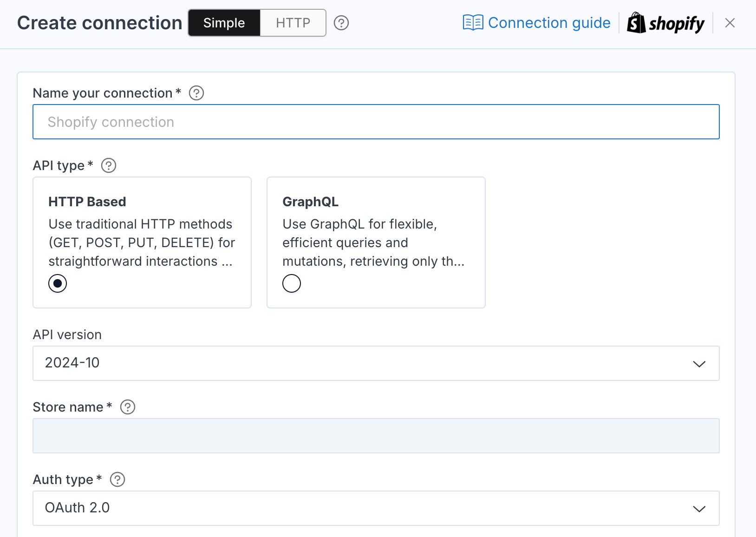Click the Name your connection label
The image size is (756, 537).
(x=103, y=93)
